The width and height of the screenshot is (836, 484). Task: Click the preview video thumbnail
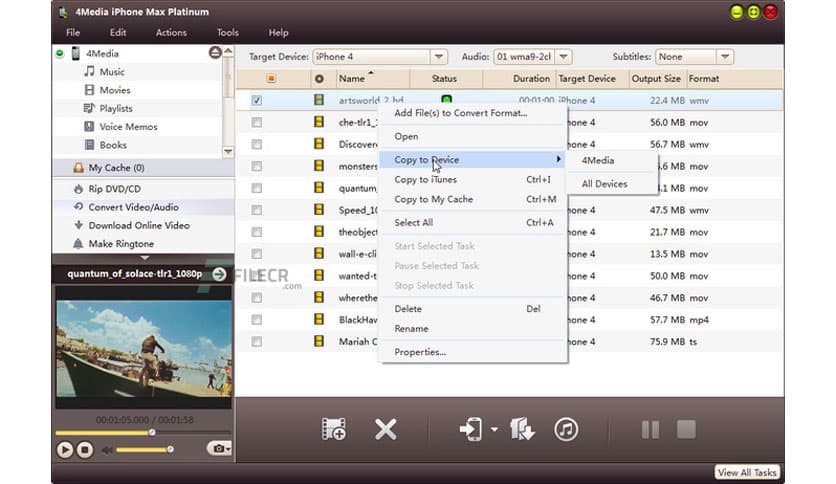(x=144, y=348)
